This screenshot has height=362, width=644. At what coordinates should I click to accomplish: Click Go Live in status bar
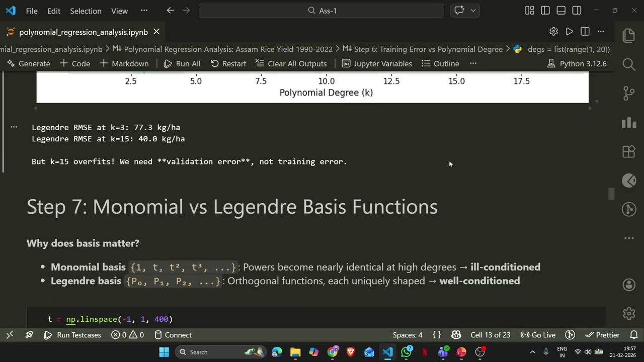click(x=537, y=335)
